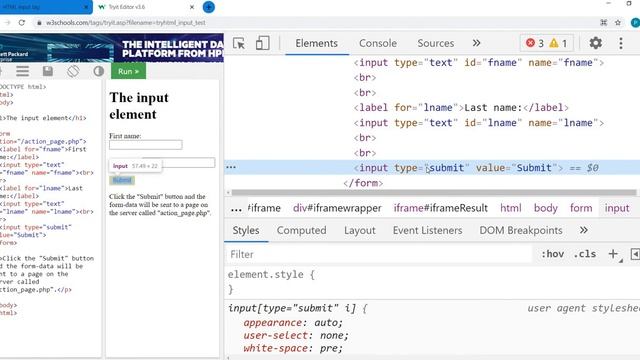The height and width of the screenshot is (360, 640).
Task: Select the input id fname DOM node
Action: [478, 63]
